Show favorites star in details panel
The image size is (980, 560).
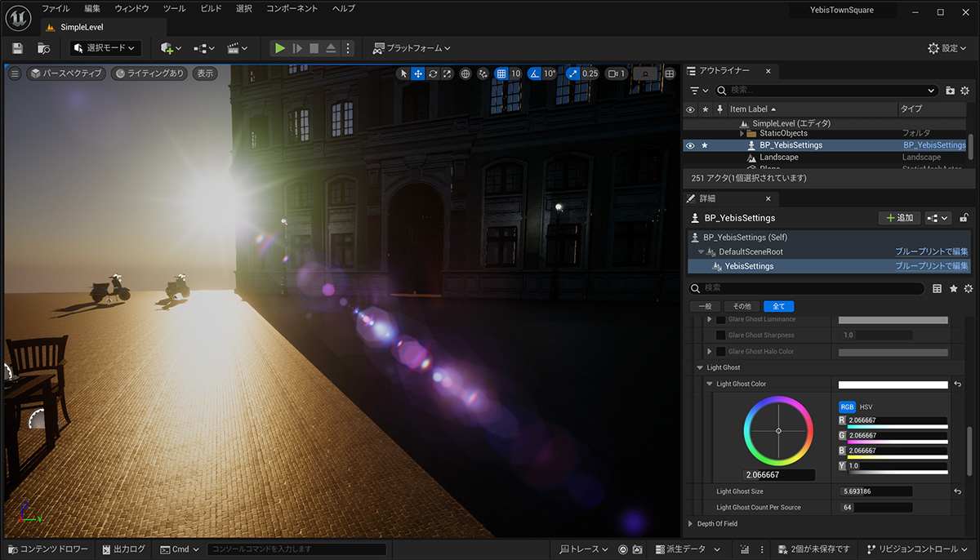click(953, 288)
